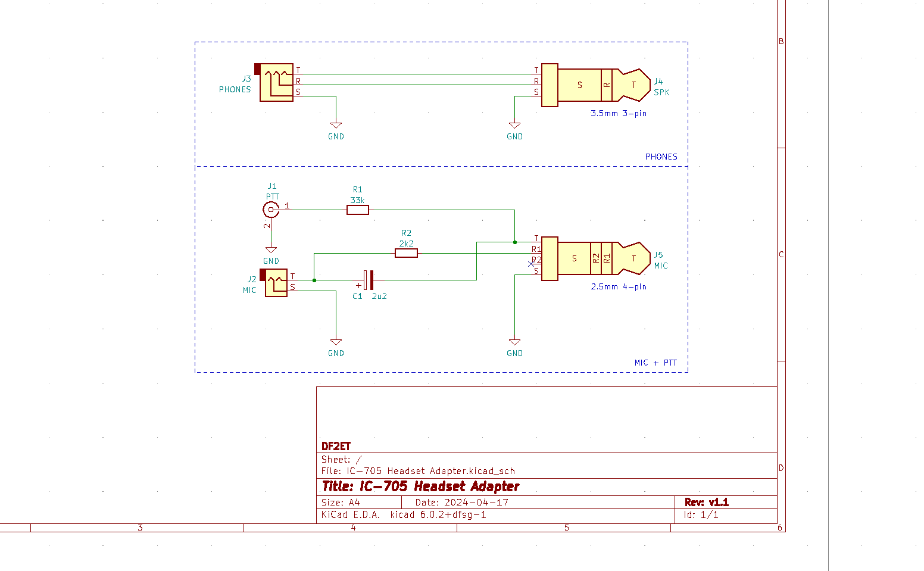924x571 pixels.
Task: Select the J4 SPK 3-pin plug symbol
Action: [x=595, y=85]
